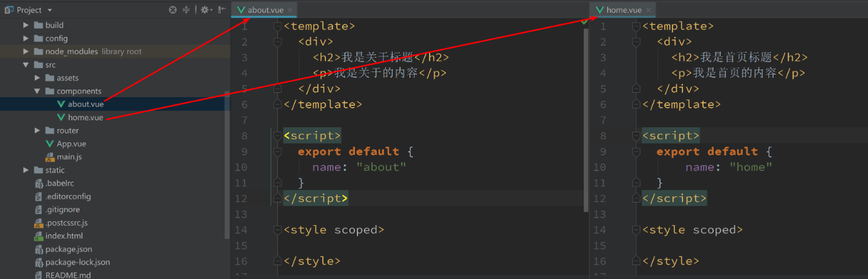Select the components folder name
This screenshot has height=279, width=868.
click(x=79, y=91)
